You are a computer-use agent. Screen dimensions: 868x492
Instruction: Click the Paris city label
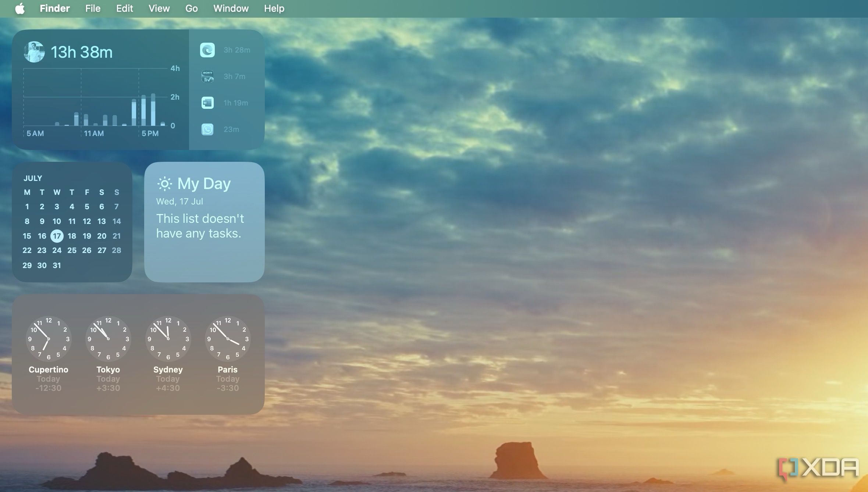[x=228, y=370]
